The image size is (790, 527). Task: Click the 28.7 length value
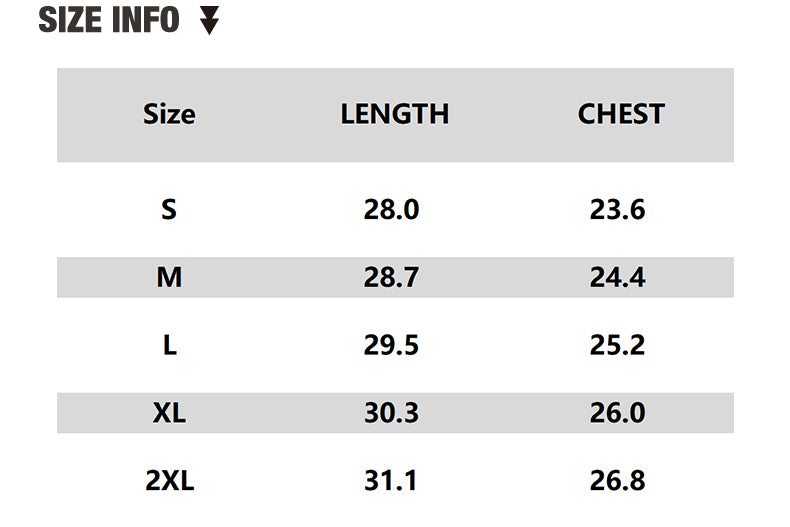391,278
